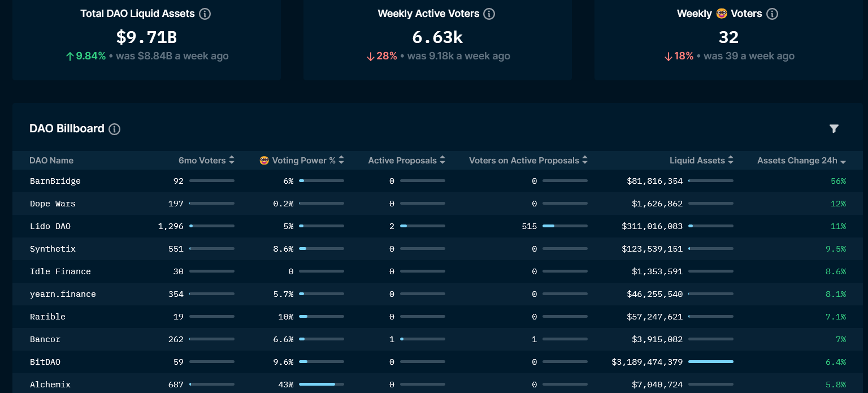
Task: Sort by Active Proposals column
Action: 407,161
